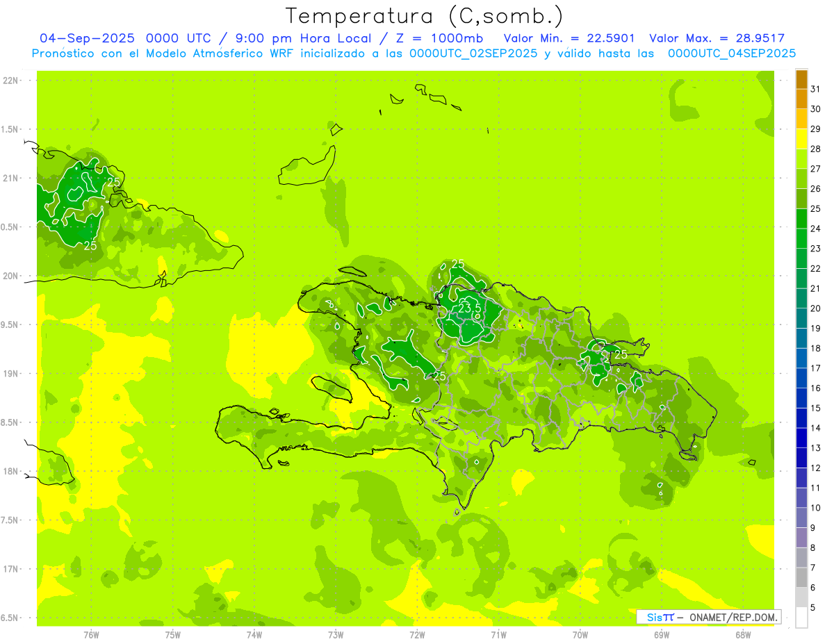Click "Valor Min. = 22.5901" value
Image resolution: width=834 pixels, height=644 pixels.
point(569,38)
